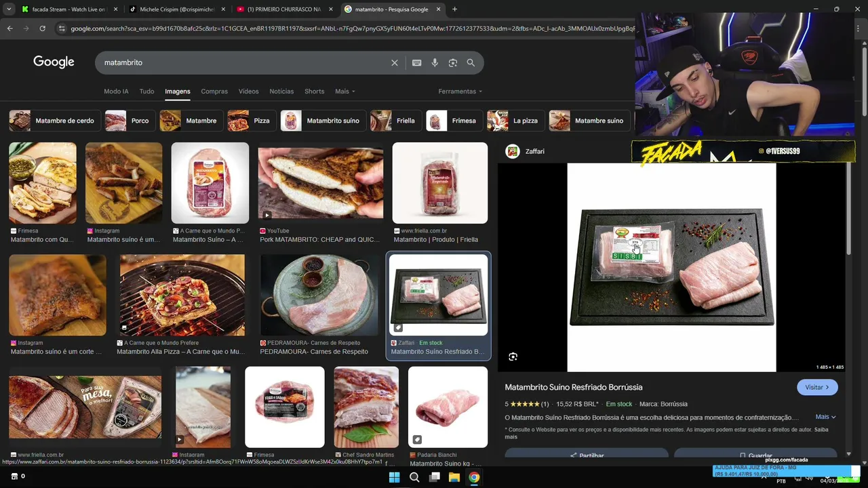Open the tab search dropdown arrow
868x488 pixels.
click(x=9, y=9)
